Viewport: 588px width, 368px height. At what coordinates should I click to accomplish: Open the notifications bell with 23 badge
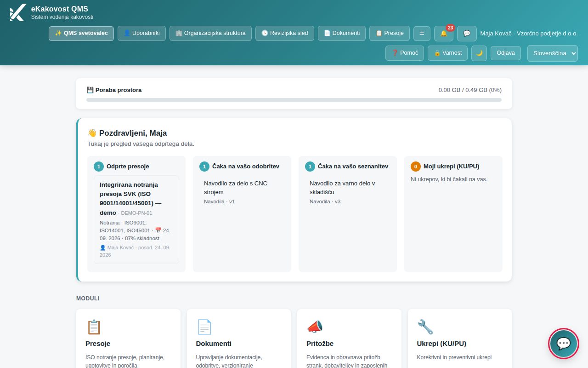(444, 33)
